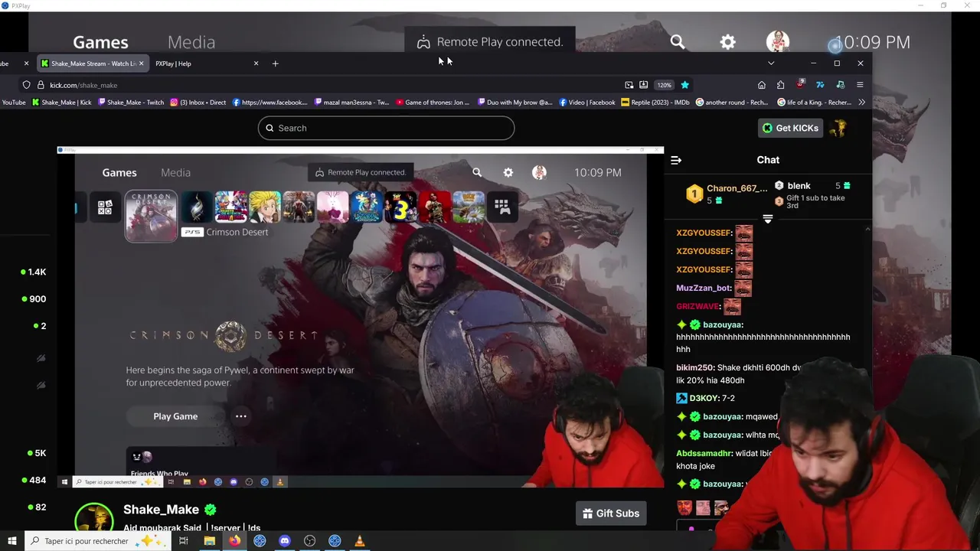Open the Shake_Make - Twitch bookmark
This screenshot has height=551, width=980.
pyautogui.click(x=130, y=103)
